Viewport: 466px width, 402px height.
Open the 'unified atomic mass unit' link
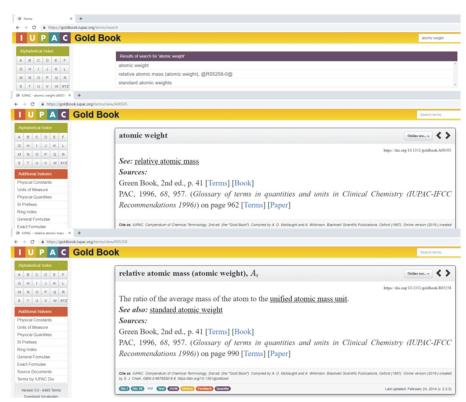pos(309,299)
